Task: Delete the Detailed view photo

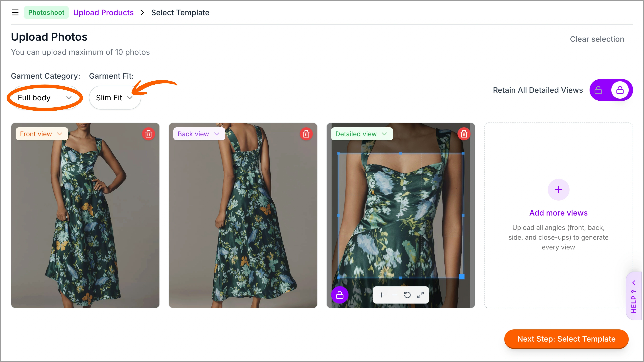Action: pyautogui.click(x=464, y=134)
